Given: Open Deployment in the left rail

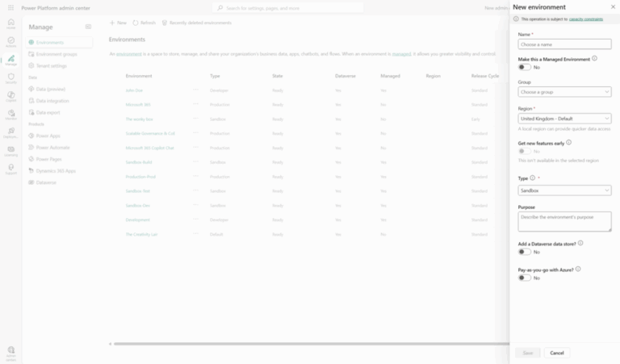Looking at the screenshot, I should (11, 133).
